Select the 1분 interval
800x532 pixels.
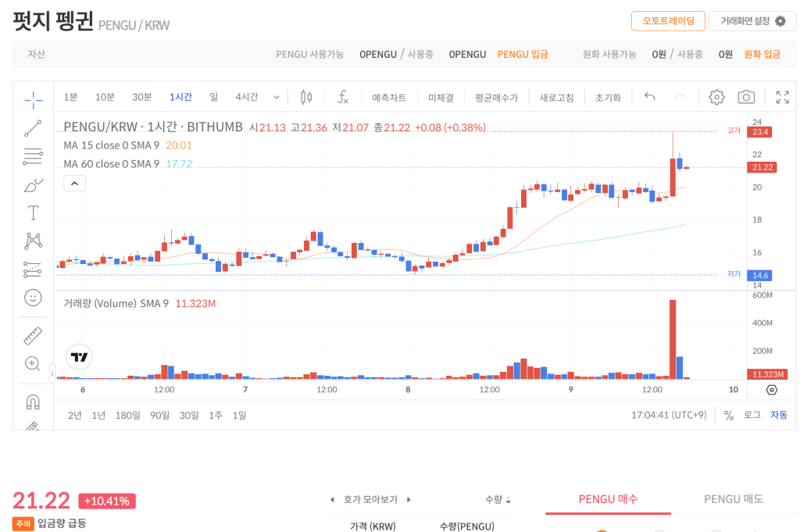pos(70,97)
